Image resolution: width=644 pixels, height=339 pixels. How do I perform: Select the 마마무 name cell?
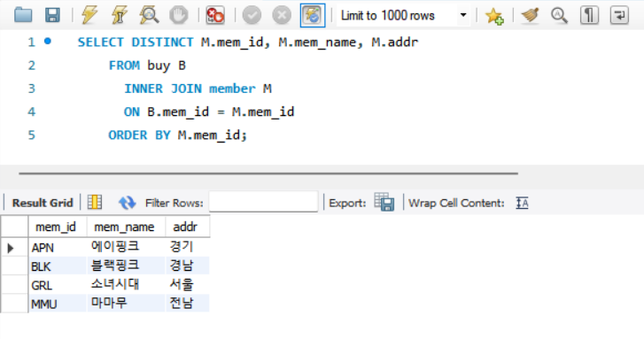click(126, 304)
